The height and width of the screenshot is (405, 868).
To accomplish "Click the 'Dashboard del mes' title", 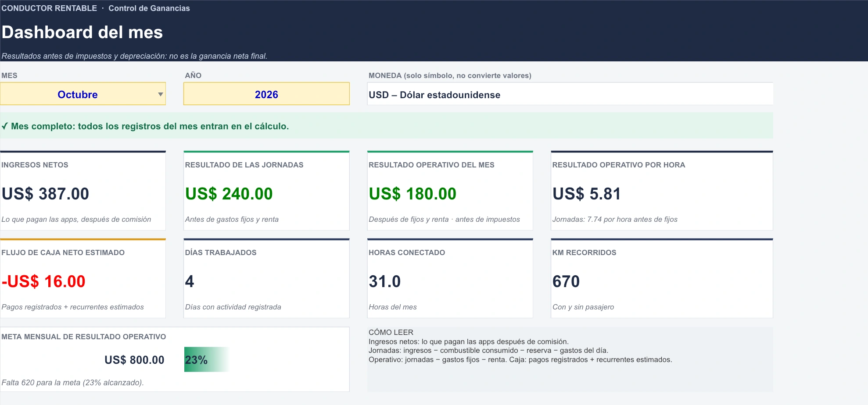I will (82, 32).
